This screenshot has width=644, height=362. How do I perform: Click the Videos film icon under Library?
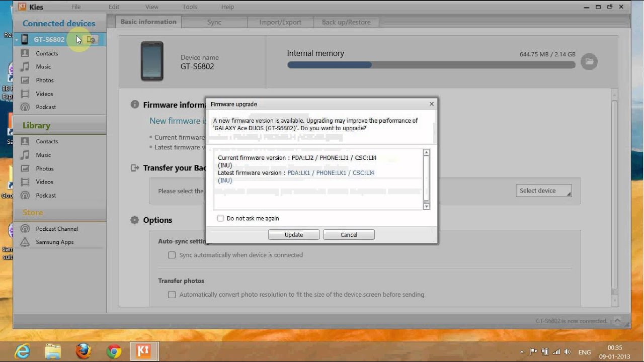click(x=25, y=182)
